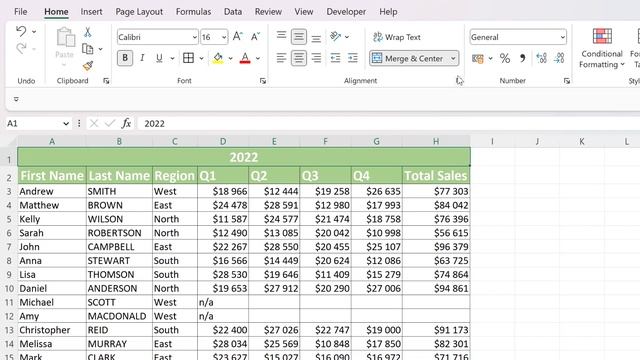This screenshot has width=640, height=360.
Task: Click the Increase Decimal icon
Action: tap(542, 58)
